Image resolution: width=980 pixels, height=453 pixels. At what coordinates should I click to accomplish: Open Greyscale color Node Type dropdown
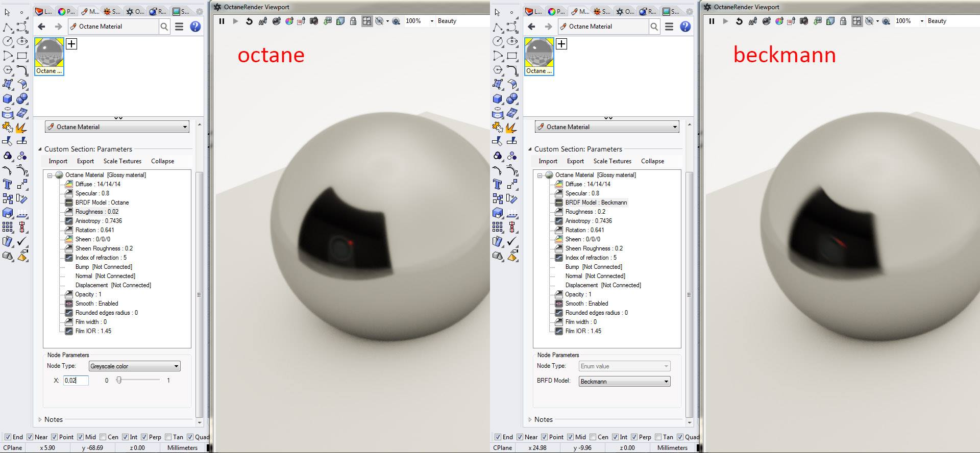(x=134, y=366)
